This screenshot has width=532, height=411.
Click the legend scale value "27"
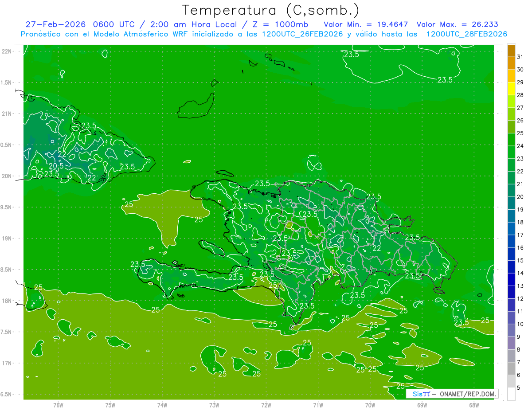520,108
